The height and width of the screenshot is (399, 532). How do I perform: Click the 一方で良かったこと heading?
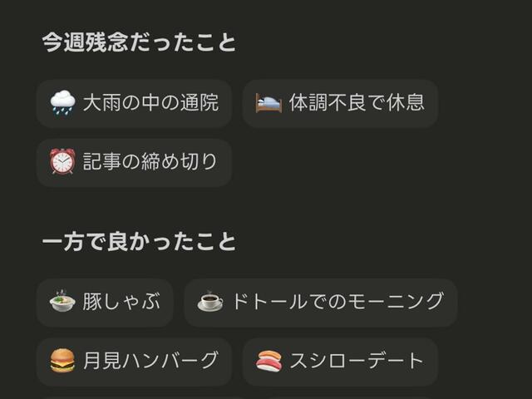(139, 242)
